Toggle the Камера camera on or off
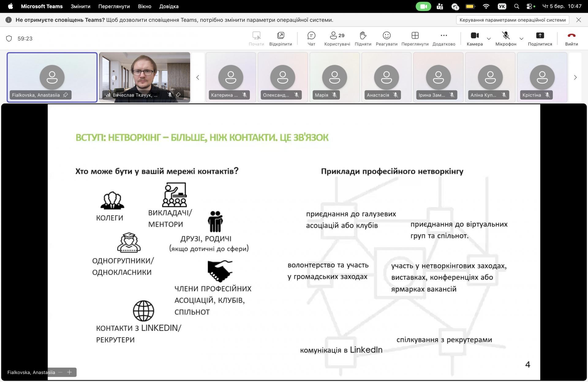 click(x=475, y=38)
